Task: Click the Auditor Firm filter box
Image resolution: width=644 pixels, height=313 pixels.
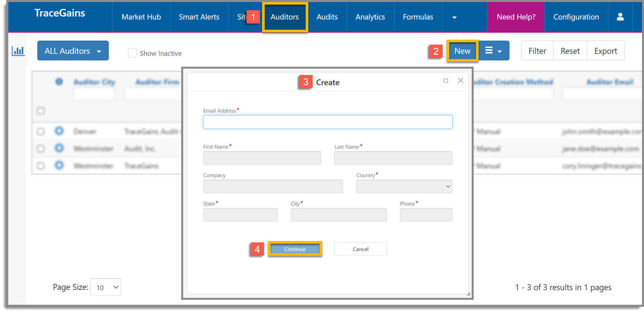Action: (x=153, y=94)
